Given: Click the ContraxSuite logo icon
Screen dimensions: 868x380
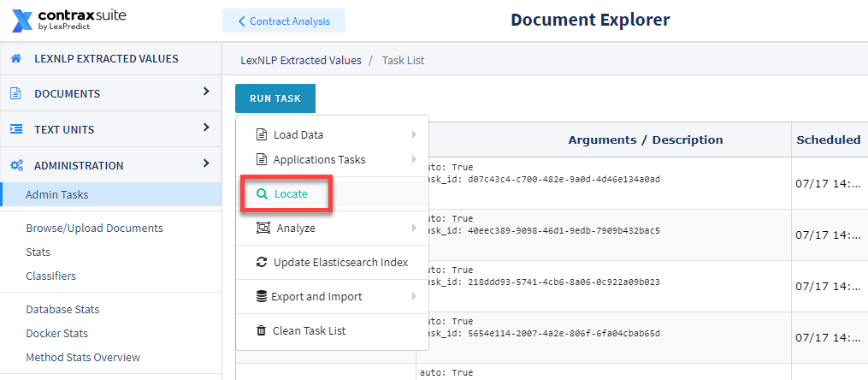Looking at the screenshot, I should [23, 21].
